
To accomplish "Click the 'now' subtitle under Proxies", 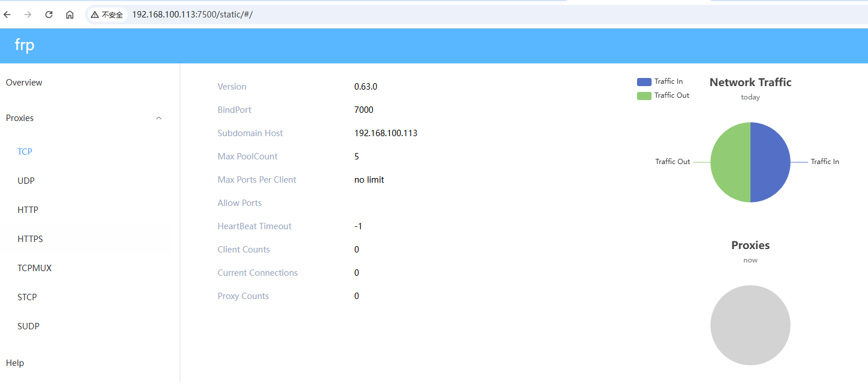I will [750, 260].
